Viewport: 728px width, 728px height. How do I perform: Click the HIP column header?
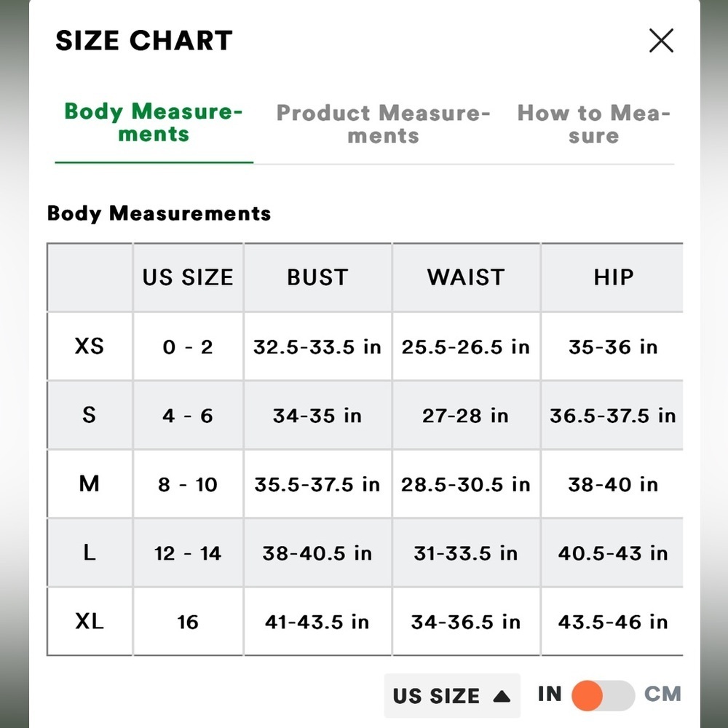tap(613, 277)
